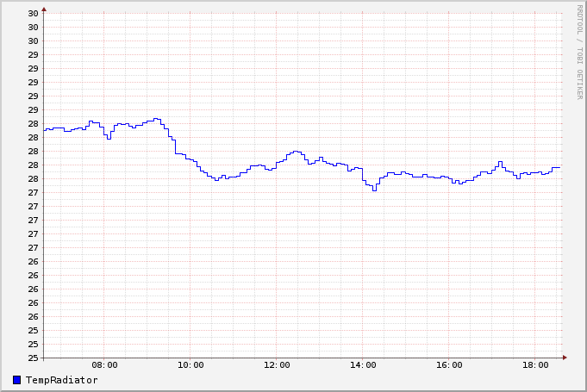Click the red arrow ending the time axis
587x392 pixels.
point(565,358)
